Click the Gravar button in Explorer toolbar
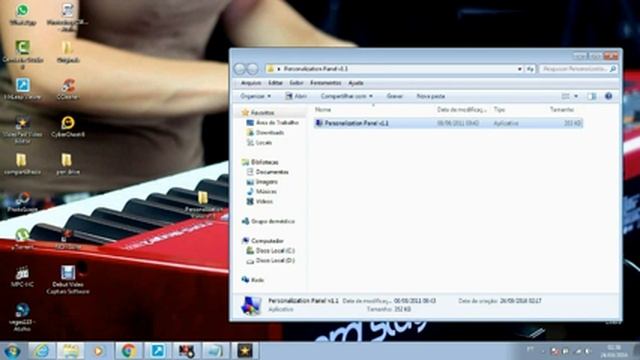 (395, 96)
